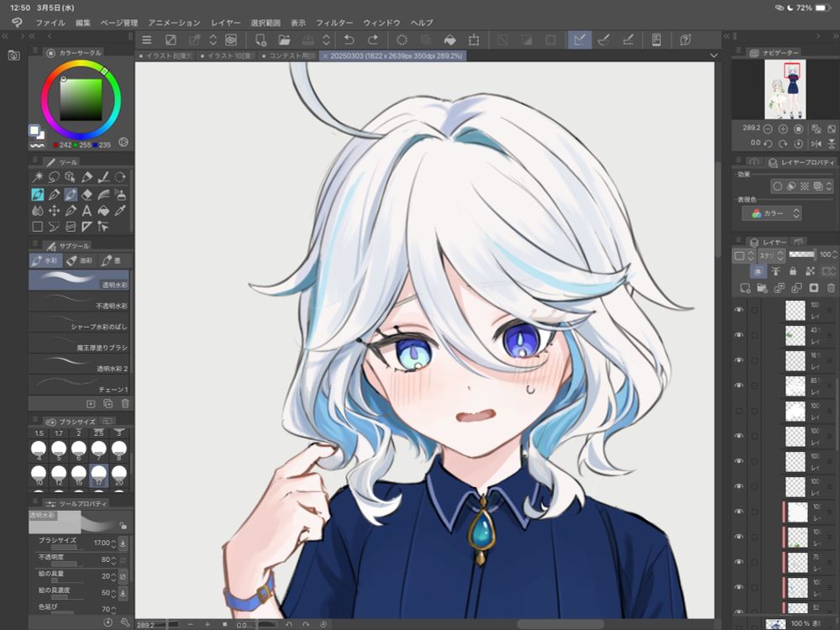Image resolution: width=840 pixels, height=630 pixels.
Task: Click the Scale/Rotate transform icon
Action: (x=474, y=40)
